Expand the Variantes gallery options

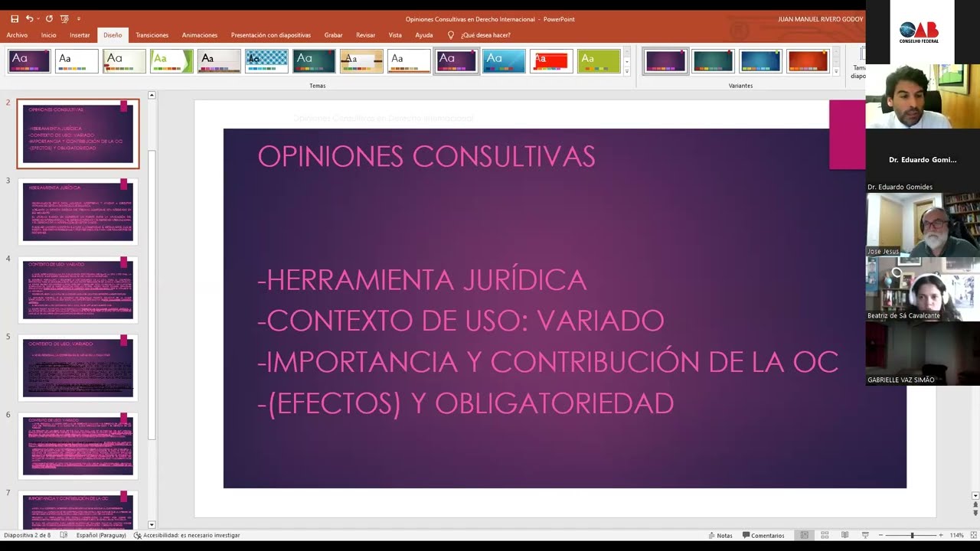point(836,71)
